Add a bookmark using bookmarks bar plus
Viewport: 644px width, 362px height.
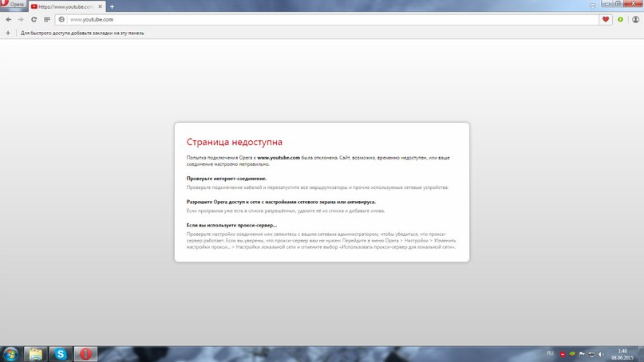coord(8,33)
